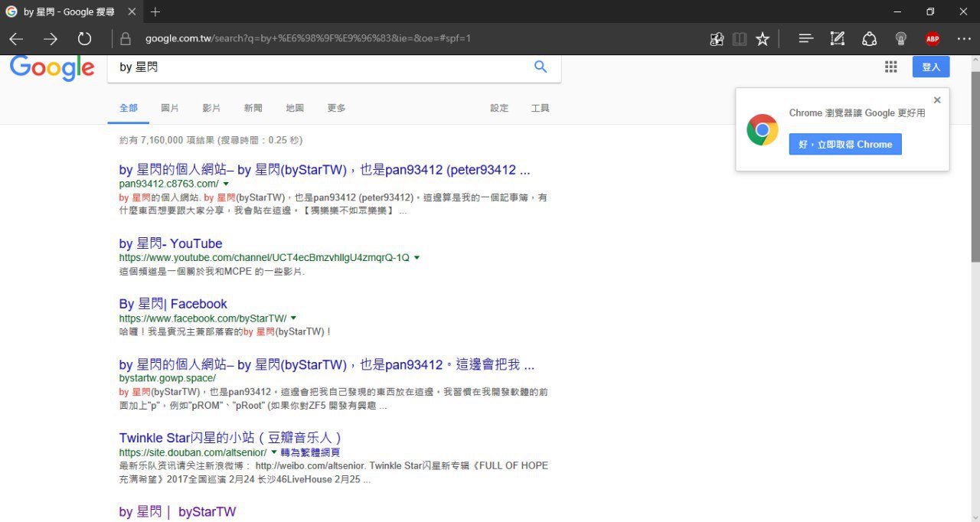
Task: Close the Chrome promotion popup
Action: coord(937,100)
